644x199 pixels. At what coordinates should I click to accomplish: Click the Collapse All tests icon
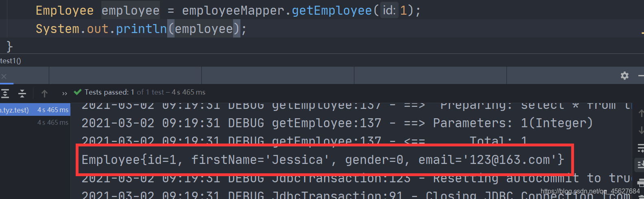pyautogui.click(x=22, y=94)
